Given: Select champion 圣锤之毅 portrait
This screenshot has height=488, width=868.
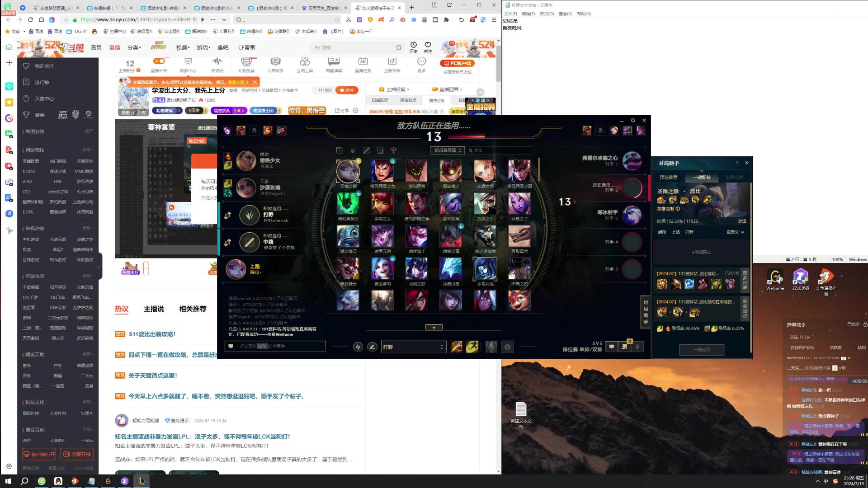Looking at the screenshot, I should pos(348,171).
